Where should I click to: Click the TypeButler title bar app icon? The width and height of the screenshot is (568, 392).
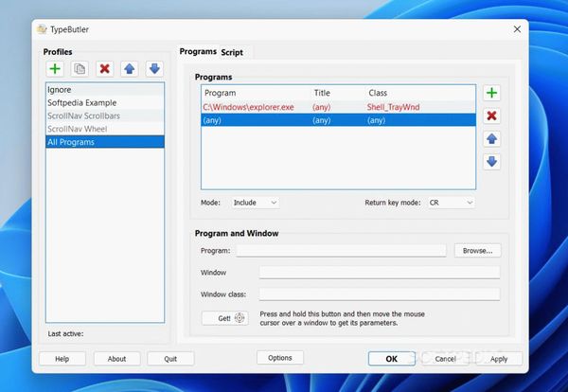coord(42,29)
